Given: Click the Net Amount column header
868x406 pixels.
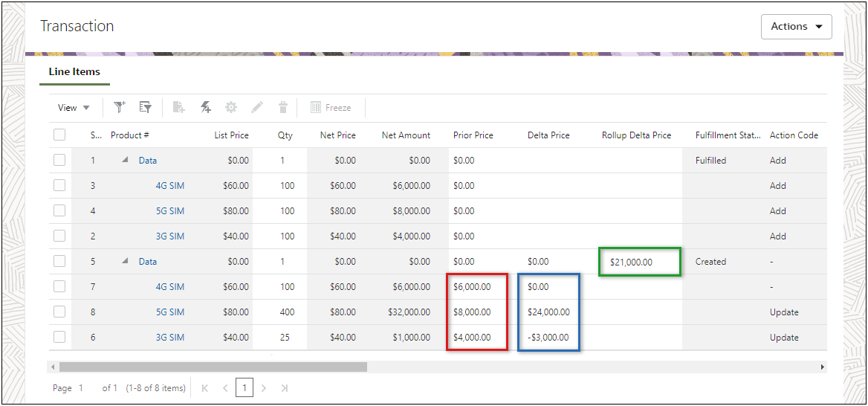Looking at the screenshot, I should point(406,135).
